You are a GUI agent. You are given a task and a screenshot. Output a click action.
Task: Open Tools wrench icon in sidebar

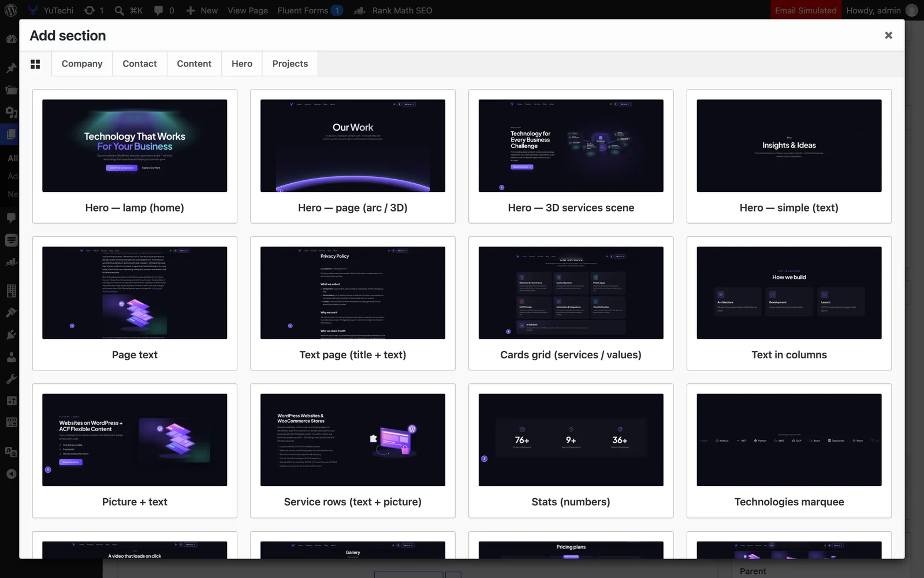tap(11, 379)
